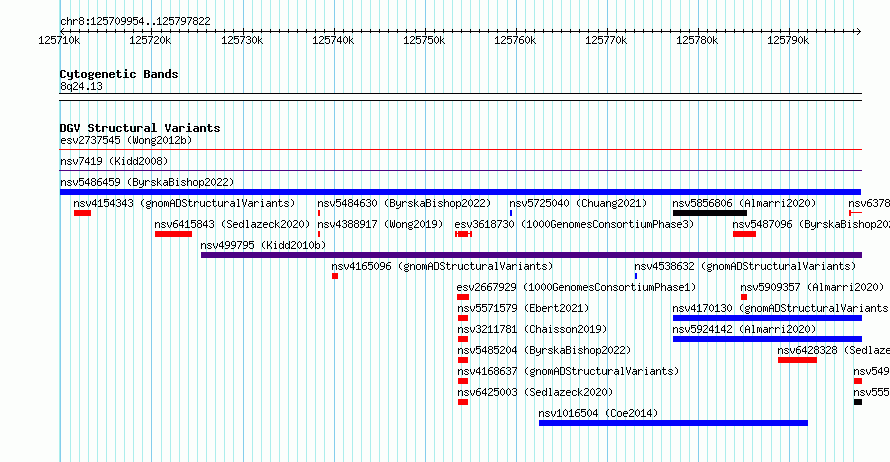Select the nsv5909357 (Almarri2020) label

[812, 287]
